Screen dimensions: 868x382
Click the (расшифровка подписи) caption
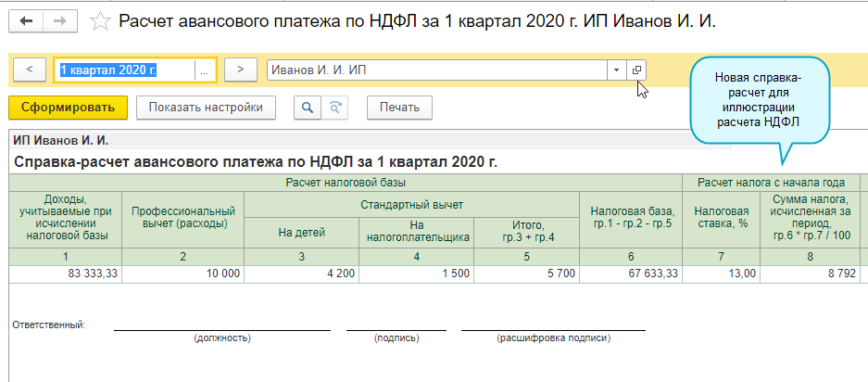point(554,337)
